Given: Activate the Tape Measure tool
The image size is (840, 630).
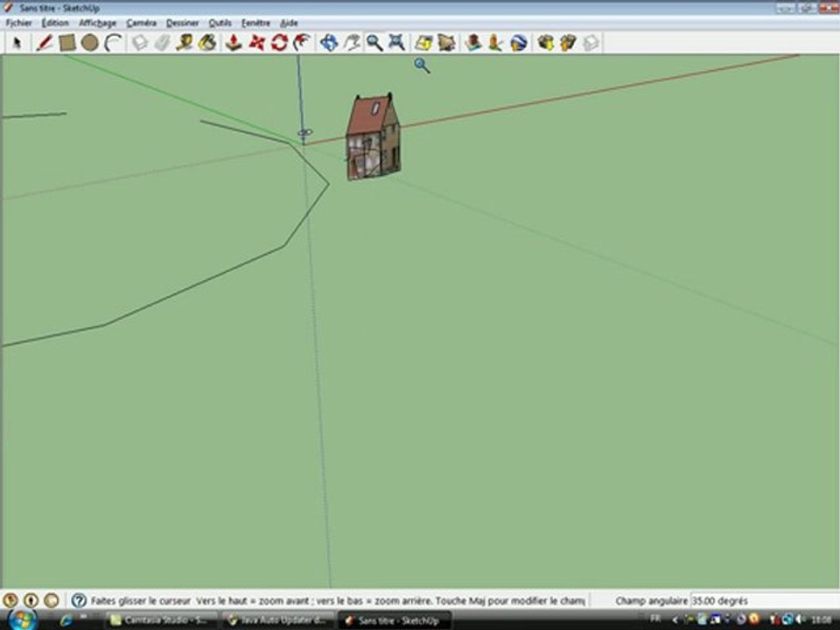Looking at the screenshot, I should tap(185, 42).
